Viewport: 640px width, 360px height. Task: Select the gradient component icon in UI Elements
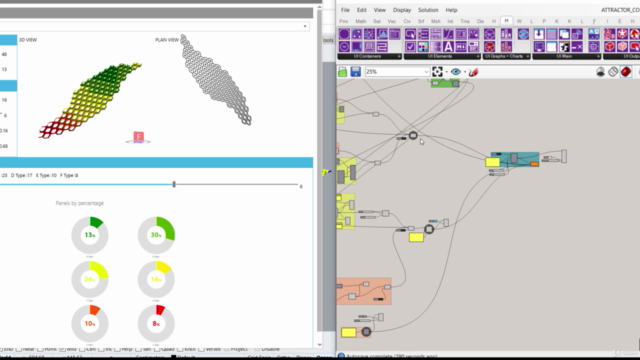(436, 47)
